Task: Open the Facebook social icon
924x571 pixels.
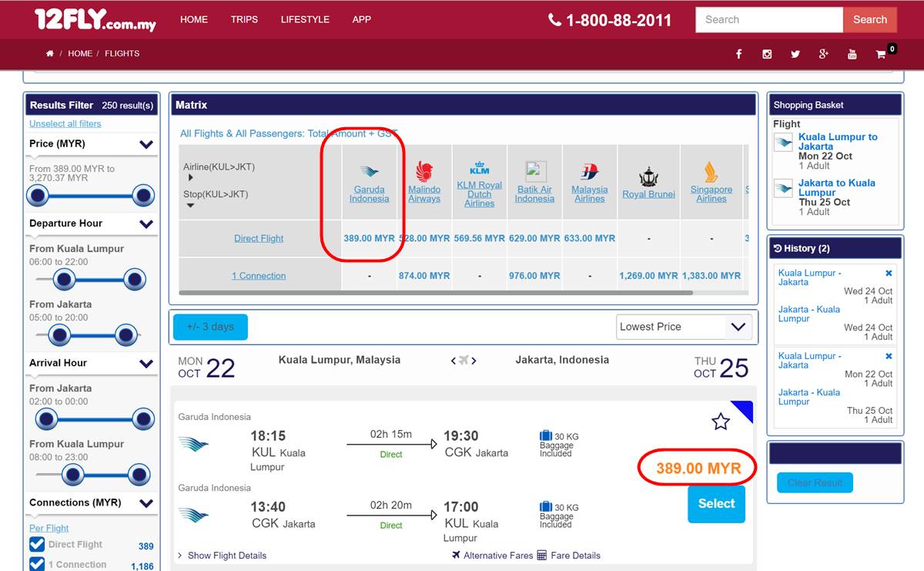Action: tap(738, 54)
